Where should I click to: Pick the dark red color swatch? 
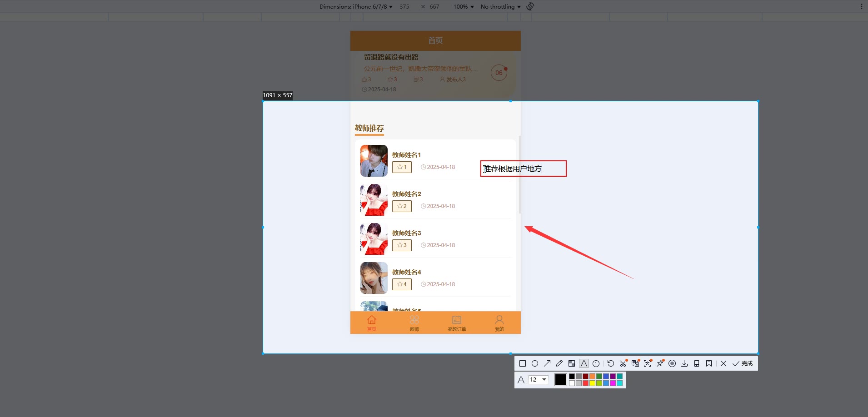pyautogui.click(x=585, y=377)
